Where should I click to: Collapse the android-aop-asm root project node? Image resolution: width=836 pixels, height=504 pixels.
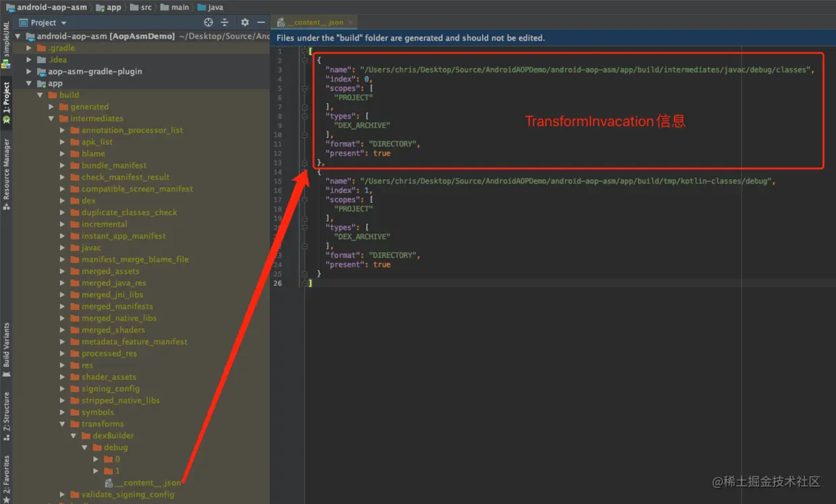coord(18,36)
